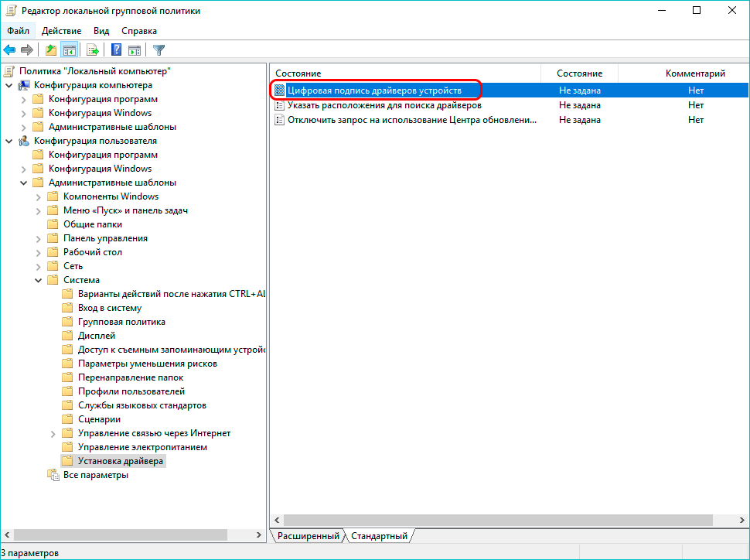
Task: Switch to the "Расширенный" tab
Action: point(308,535)
